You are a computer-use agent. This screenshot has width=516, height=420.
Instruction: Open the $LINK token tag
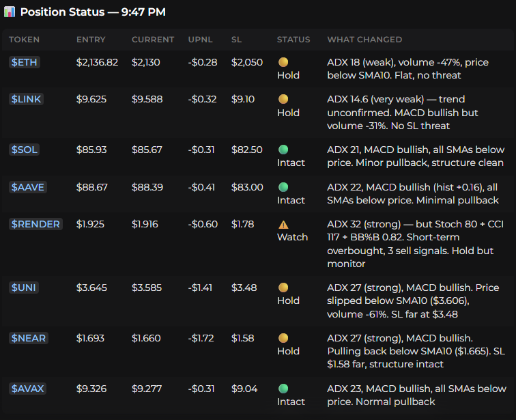click(27, 99)
